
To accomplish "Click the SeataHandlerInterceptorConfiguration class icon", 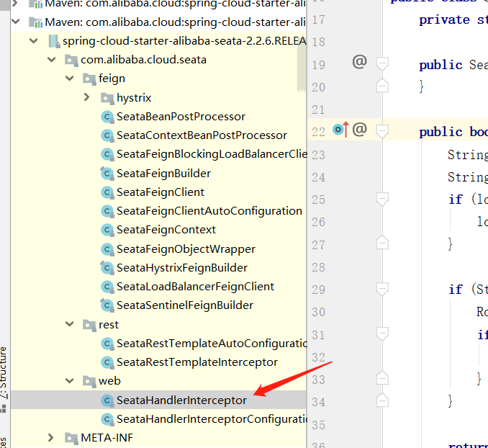I will coord(107,419).
